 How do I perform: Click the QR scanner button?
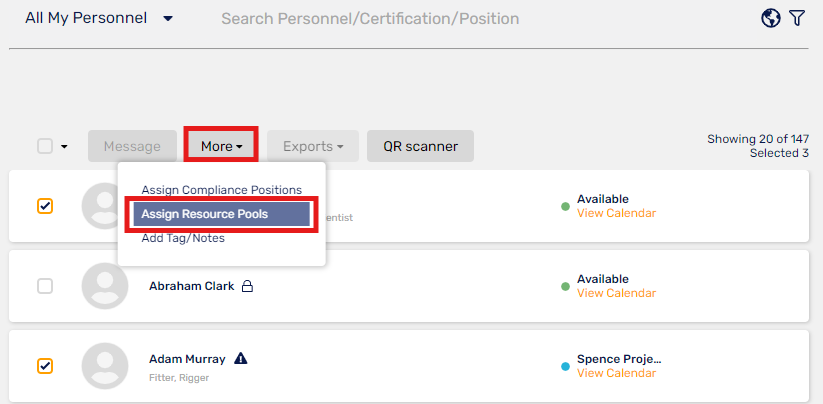tap(420, 146)
